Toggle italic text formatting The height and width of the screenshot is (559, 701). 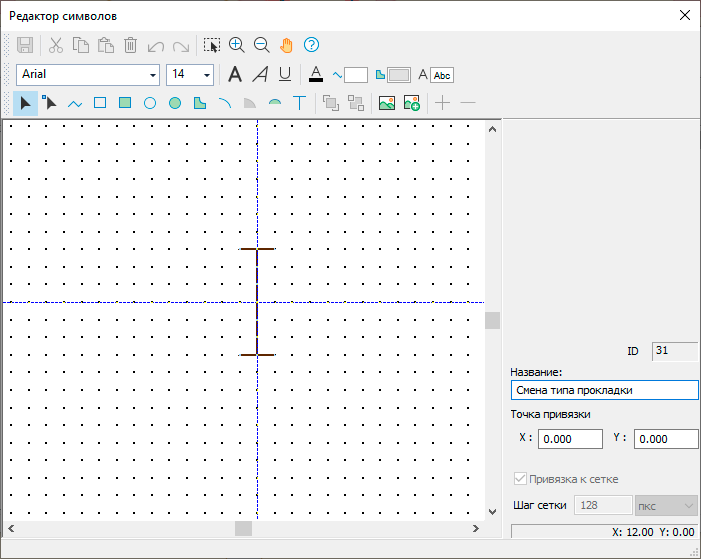coord(260,74)
